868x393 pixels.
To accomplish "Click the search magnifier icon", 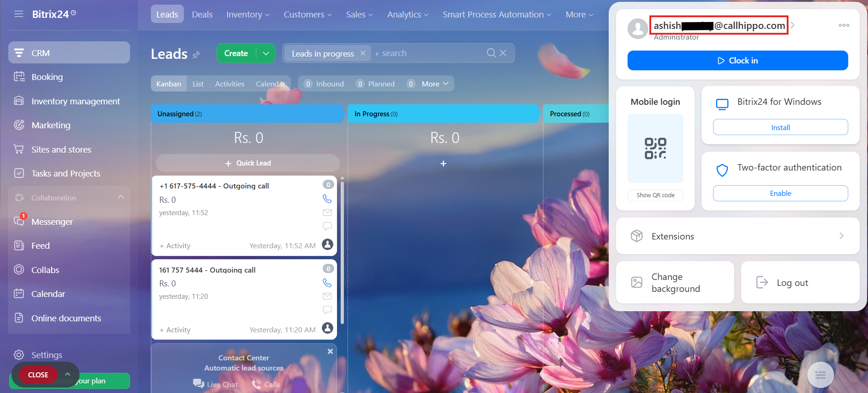I will pyautogui.click(x=491, y=53).
